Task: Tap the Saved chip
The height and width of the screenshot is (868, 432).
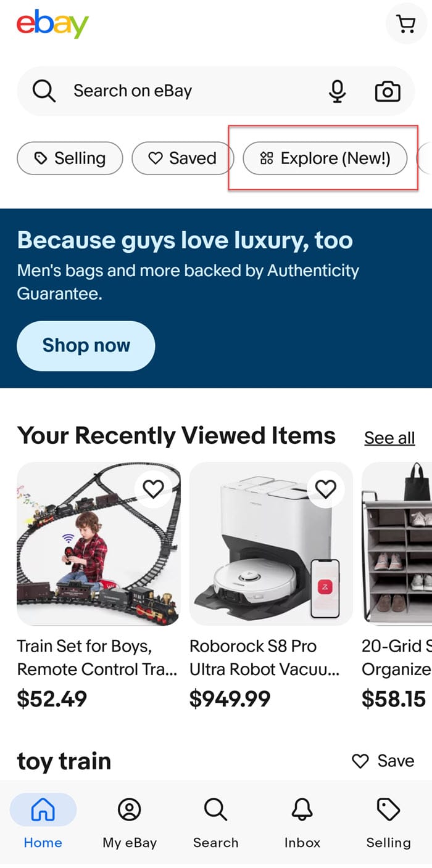Action: [183, 158]
